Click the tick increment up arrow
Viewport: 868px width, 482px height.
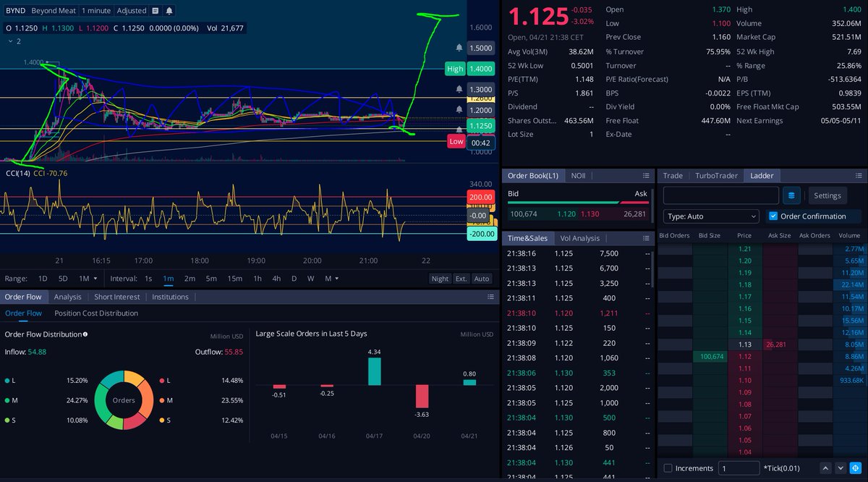tap(826, 468)
